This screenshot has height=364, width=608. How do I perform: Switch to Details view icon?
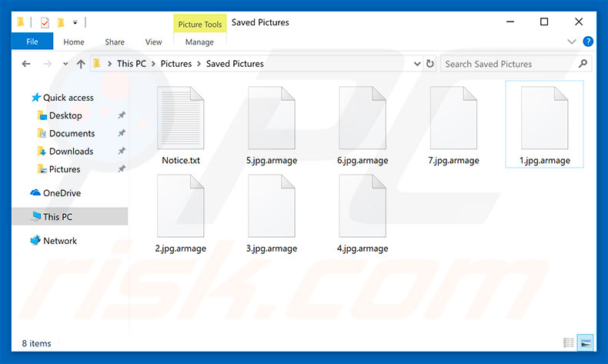(569, 342)
